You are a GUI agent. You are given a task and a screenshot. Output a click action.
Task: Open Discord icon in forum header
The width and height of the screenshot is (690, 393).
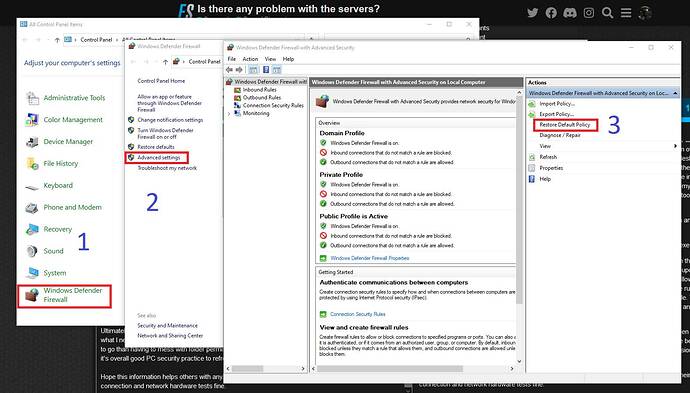pyautogui.click(x=570, y=13)
